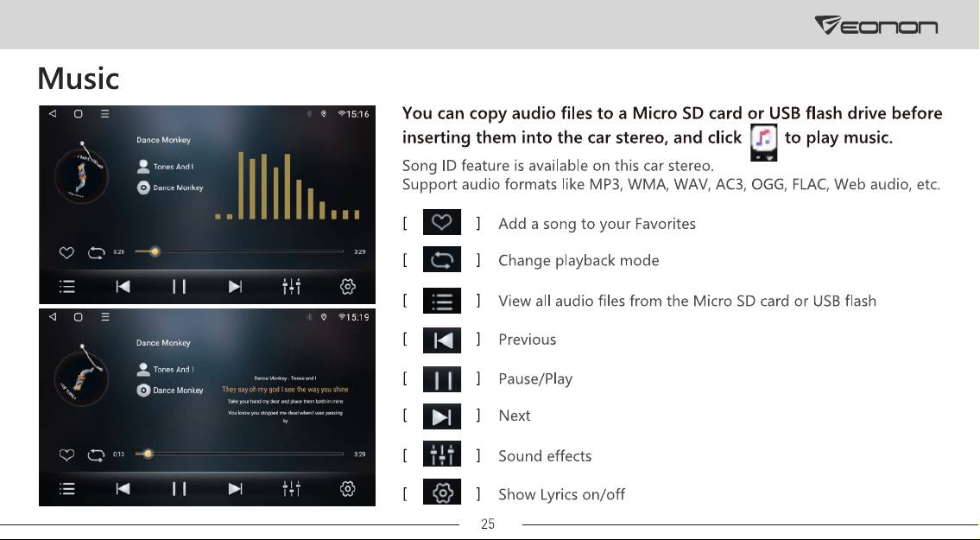Click legend heart icon for Favorites
The height and width of the screenshot is (540, 980).
tap(442, 222)
